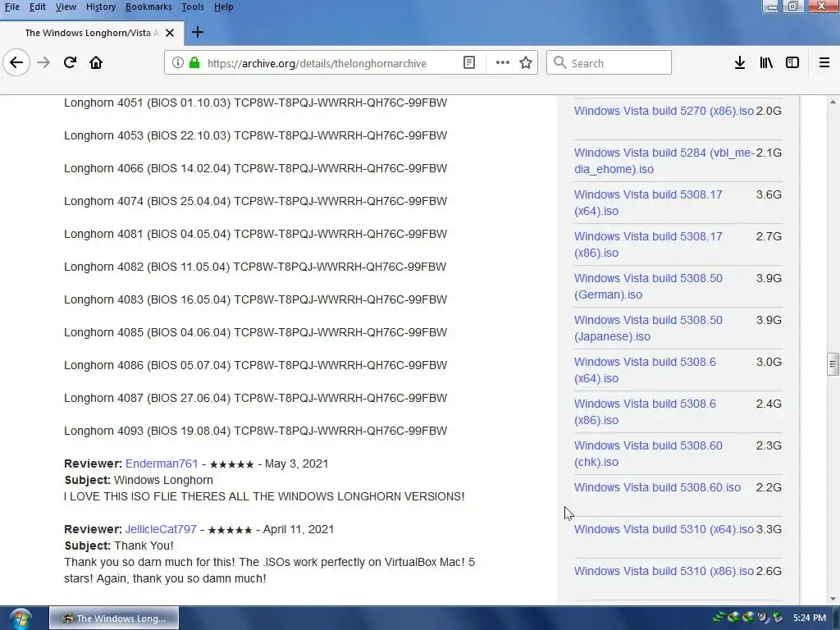
Task: Open reviewer JellicleCat797 profile link
Action: (161, 529)
